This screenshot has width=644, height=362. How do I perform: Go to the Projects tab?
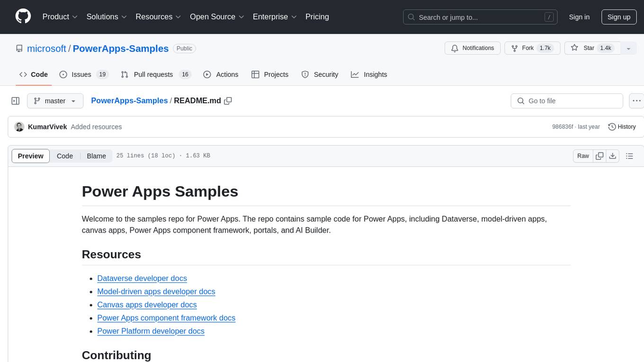(x=270, y=74)
